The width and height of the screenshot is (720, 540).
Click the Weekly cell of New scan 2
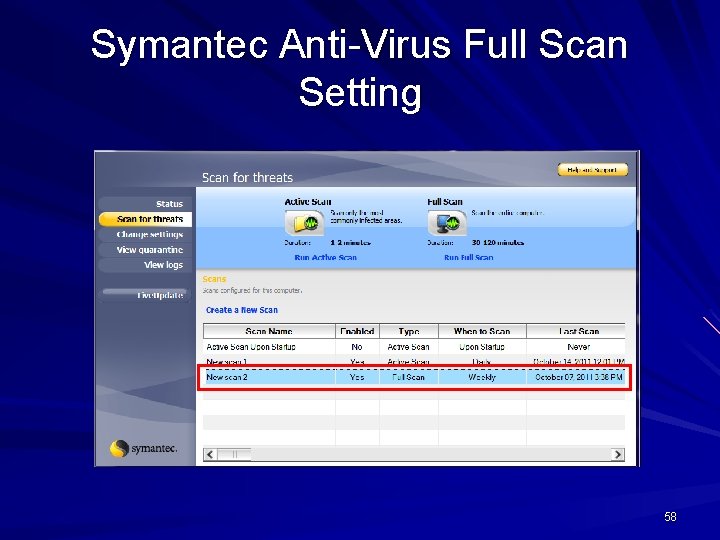[482, 377]
